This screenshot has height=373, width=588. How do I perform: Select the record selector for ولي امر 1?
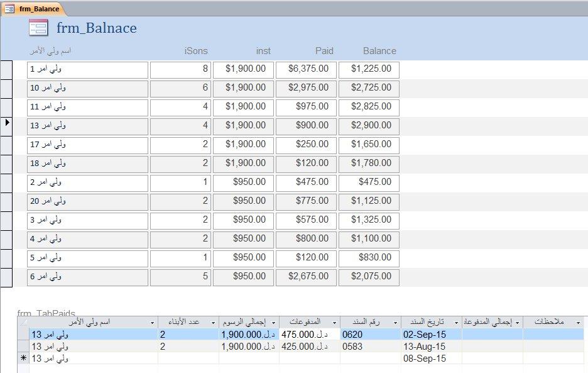(6, 70)
